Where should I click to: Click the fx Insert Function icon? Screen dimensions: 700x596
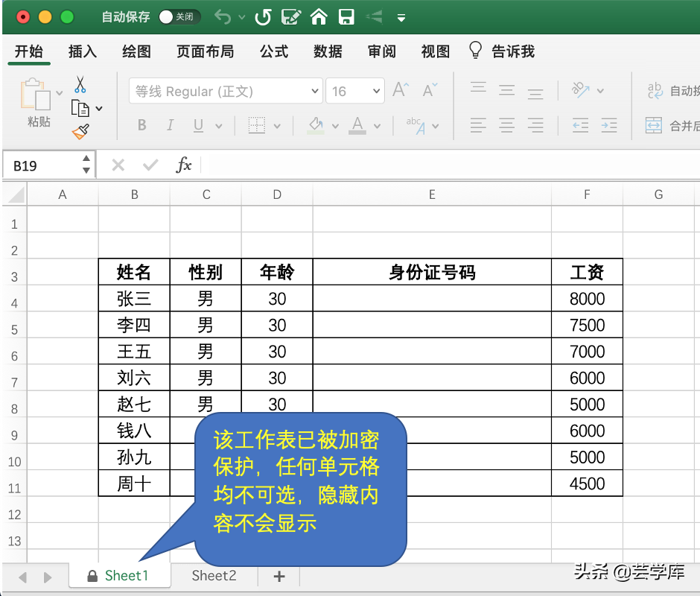click(x=183, y=165)
